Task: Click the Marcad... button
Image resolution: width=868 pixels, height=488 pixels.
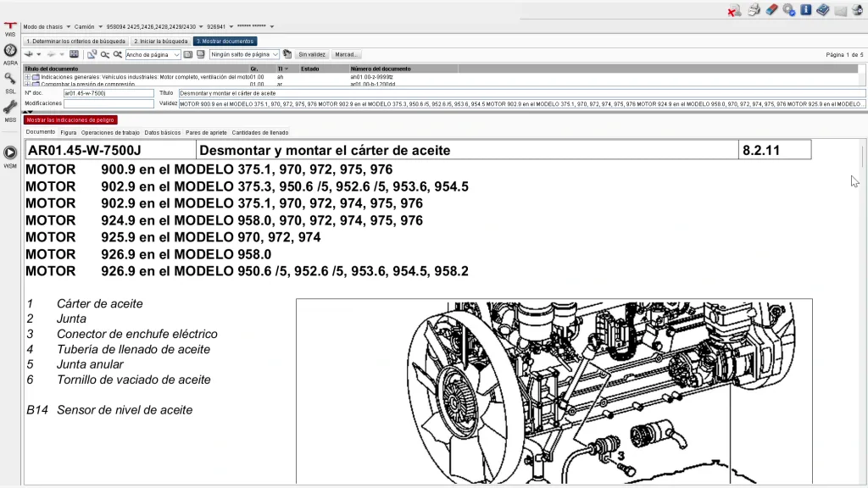Action: pos(347,54)
